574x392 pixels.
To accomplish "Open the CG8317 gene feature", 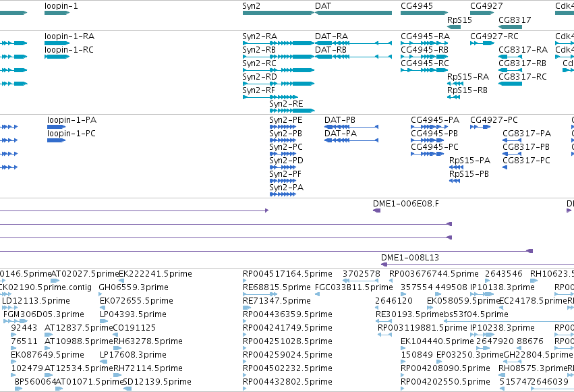I will pos(510,27).
